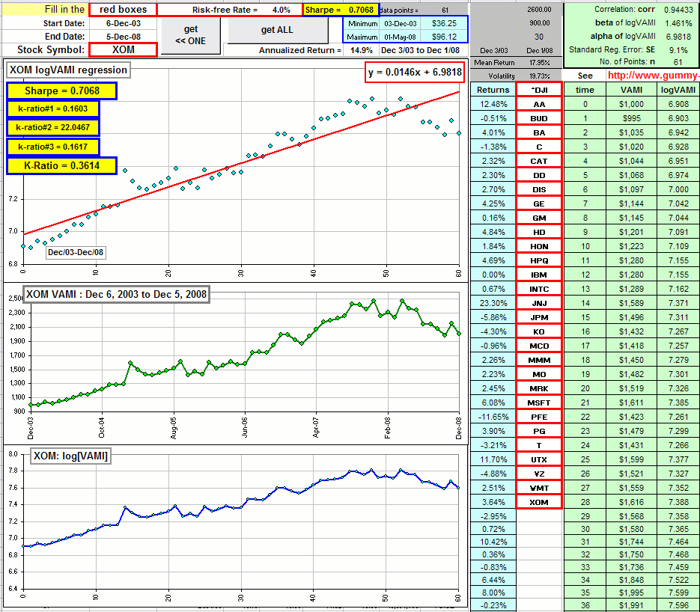This screenshot has width=700, height=612.
Task: Click the Start Date cell 6-Dec-03
Action: tap(124, 23)
